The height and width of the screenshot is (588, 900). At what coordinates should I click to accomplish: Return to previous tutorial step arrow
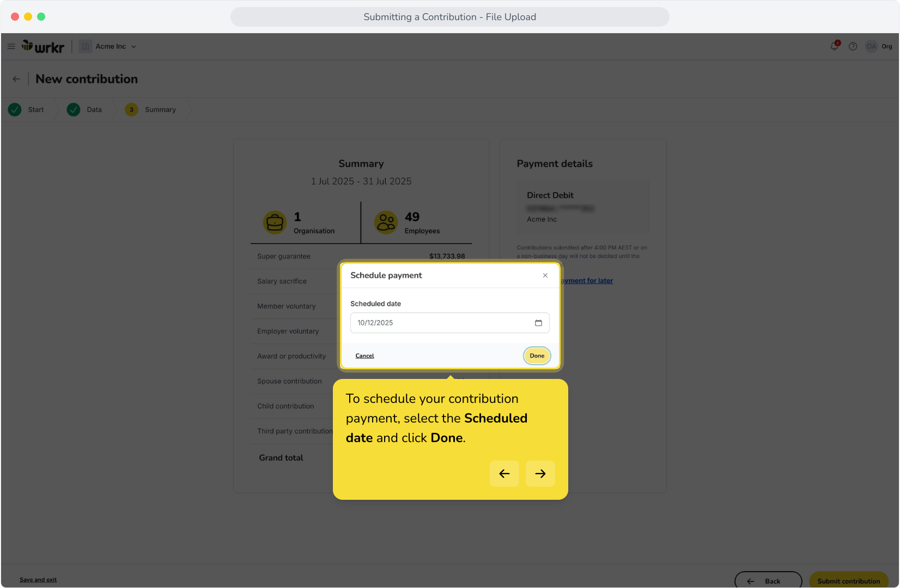[504, 474]
